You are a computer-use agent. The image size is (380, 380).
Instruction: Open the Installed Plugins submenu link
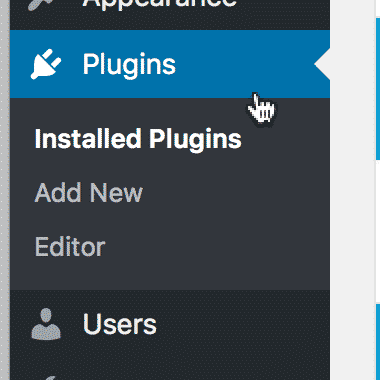coord(138,139)
